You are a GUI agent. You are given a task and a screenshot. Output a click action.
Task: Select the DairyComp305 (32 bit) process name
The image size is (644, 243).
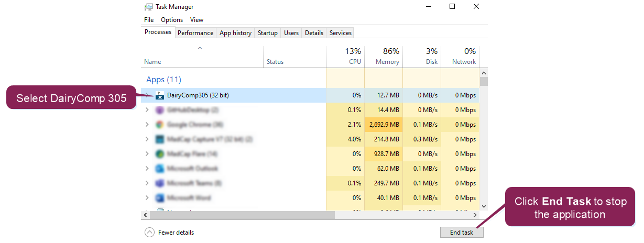point(198,95)
